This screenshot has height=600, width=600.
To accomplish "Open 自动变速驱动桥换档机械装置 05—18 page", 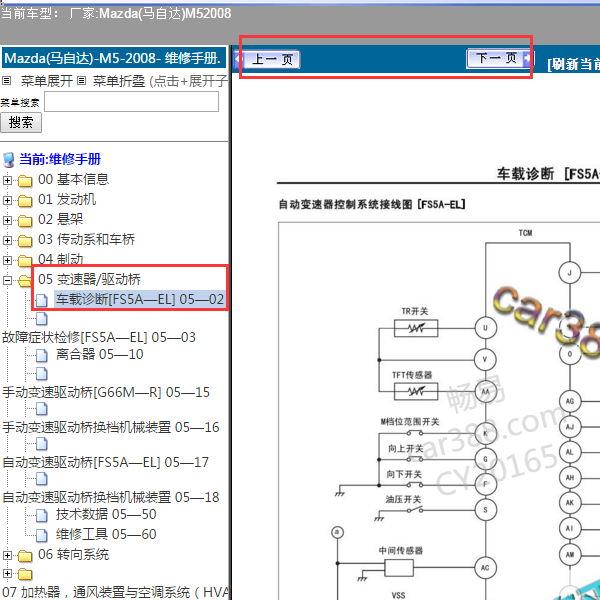I will click(x=111, y=497).
